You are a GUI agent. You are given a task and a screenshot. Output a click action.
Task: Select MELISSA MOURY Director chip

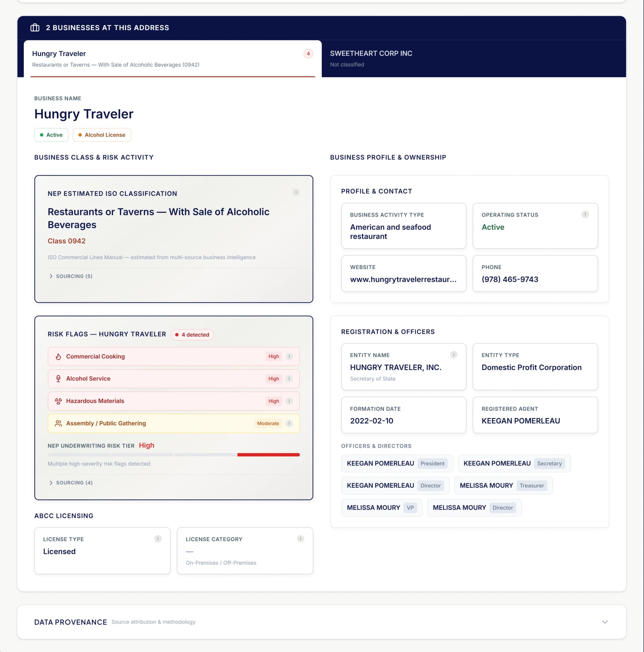(x=474, y=508)
